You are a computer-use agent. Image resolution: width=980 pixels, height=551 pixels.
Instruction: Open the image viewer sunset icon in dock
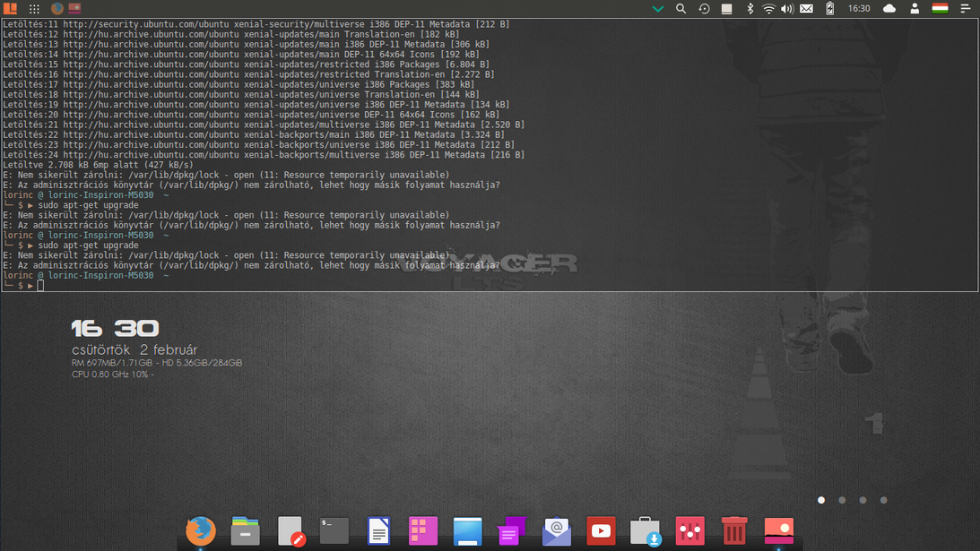tap(779, 531)
